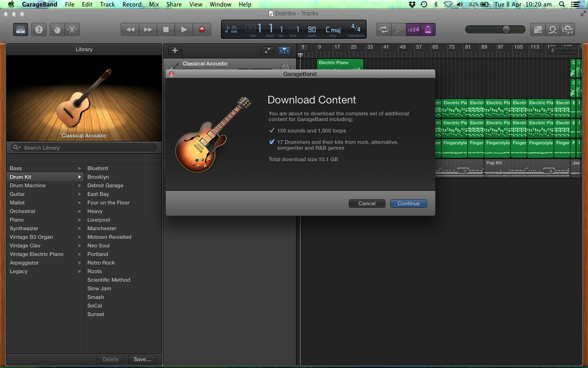Open the View menu
This screenshot has width=588, height=368.
pos(196,4)
